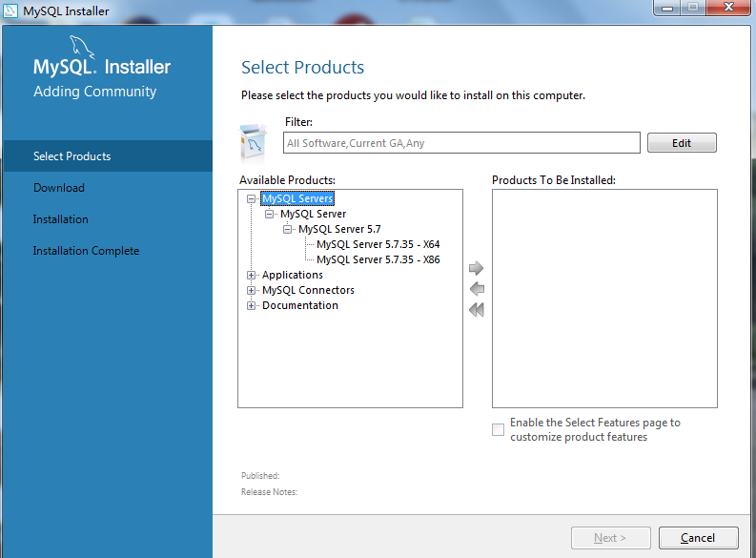Go to Select Products step
Image resolution: width=756 pixels, height=558 pixels.
click(x=108, y=156)
